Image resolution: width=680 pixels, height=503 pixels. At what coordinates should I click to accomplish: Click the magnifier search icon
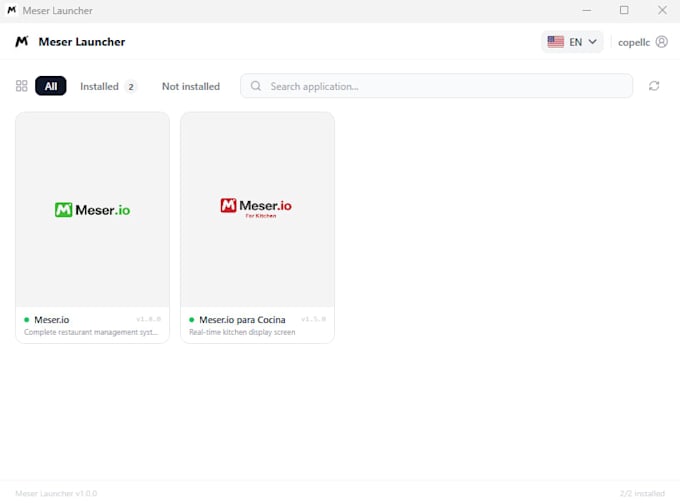pos(256,86)
